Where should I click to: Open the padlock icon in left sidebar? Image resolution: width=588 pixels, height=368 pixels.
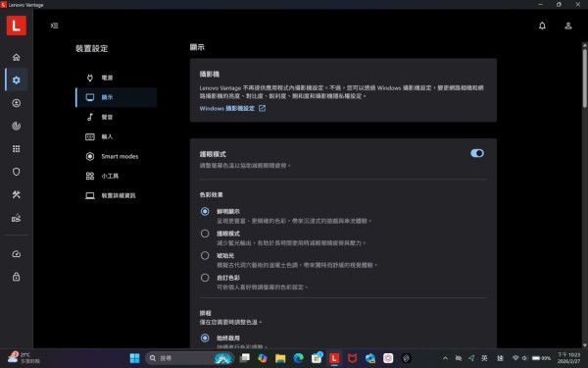click(x=16, y=277)
